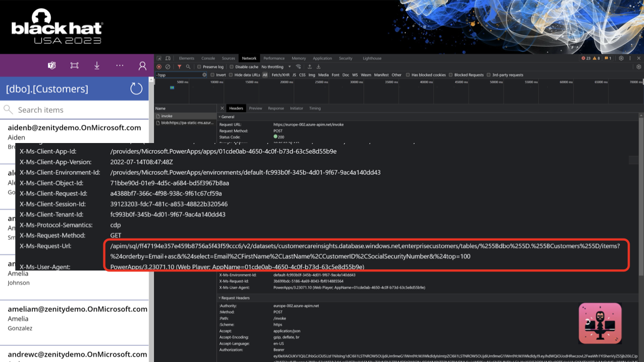The image size is (644, 362).
Task: Toggle the 3rd-party requests checkbox
Action: click(489, 75)
